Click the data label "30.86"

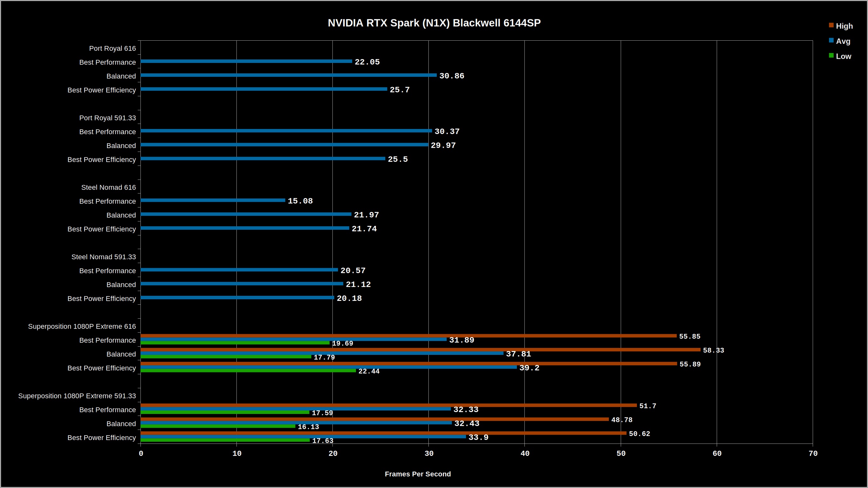pyautogui.click(x=452, y=76)
